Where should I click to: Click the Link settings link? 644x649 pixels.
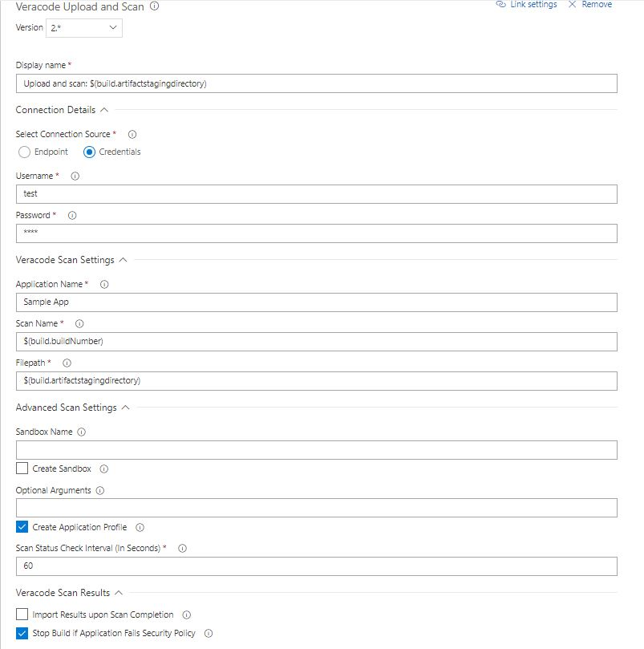[x=533, y=4]
